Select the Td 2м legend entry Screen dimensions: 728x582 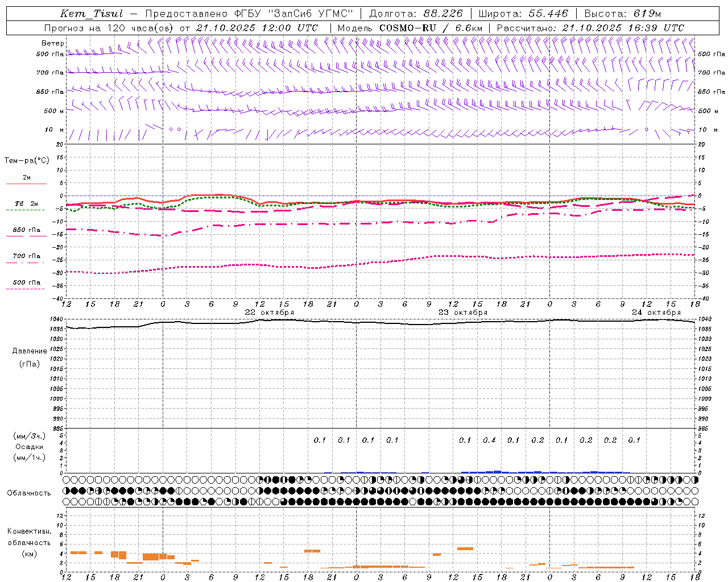26,203
